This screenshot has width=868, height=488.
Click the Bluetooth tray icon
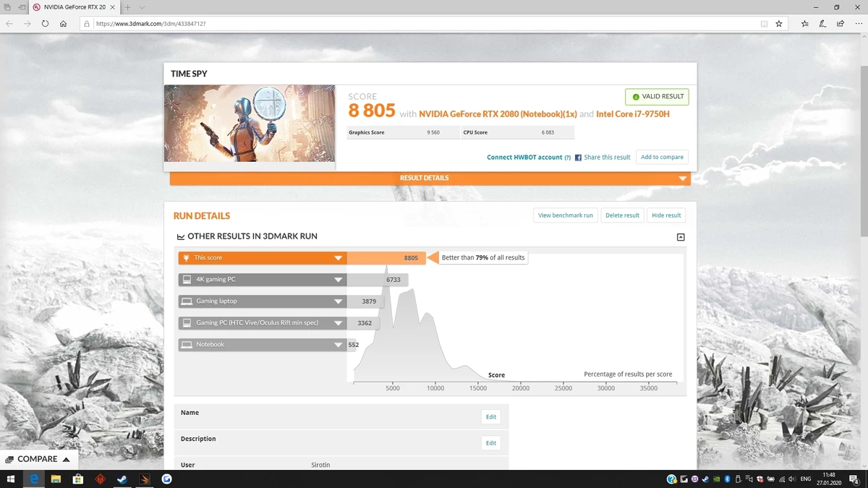(727, 479)
